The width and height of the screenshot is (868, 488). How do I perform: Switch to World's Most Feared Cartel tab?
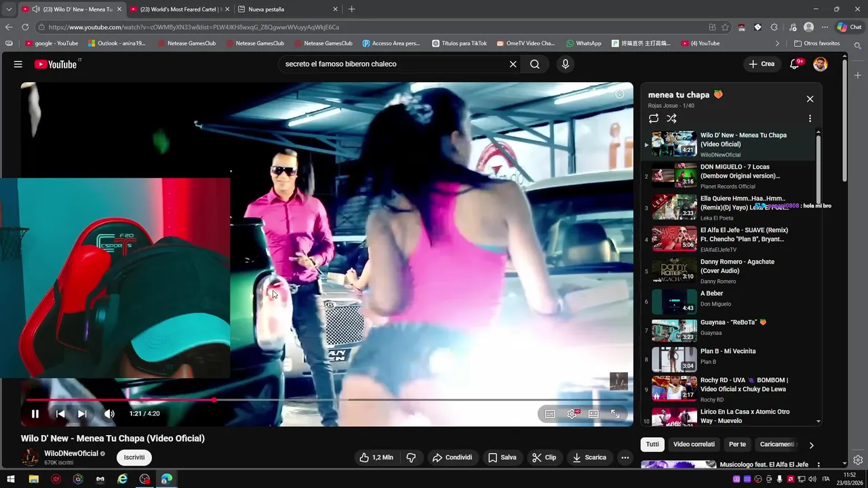(x=180, y=9)
